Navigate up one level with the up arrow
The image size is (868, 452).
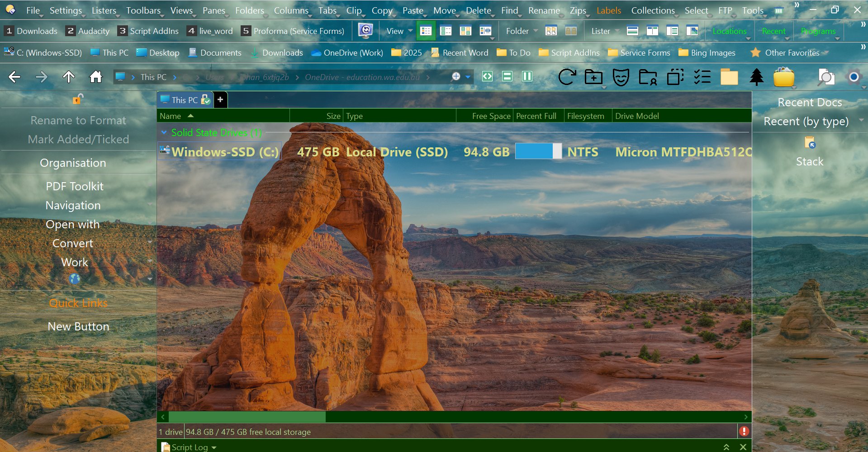[69, 77]
